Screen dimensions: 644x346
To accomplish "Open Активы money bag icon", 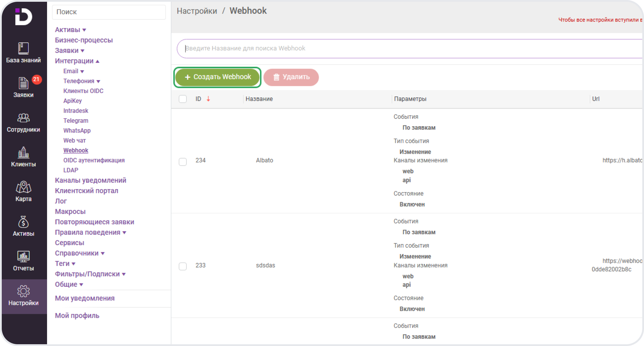I will pos(23,222).
